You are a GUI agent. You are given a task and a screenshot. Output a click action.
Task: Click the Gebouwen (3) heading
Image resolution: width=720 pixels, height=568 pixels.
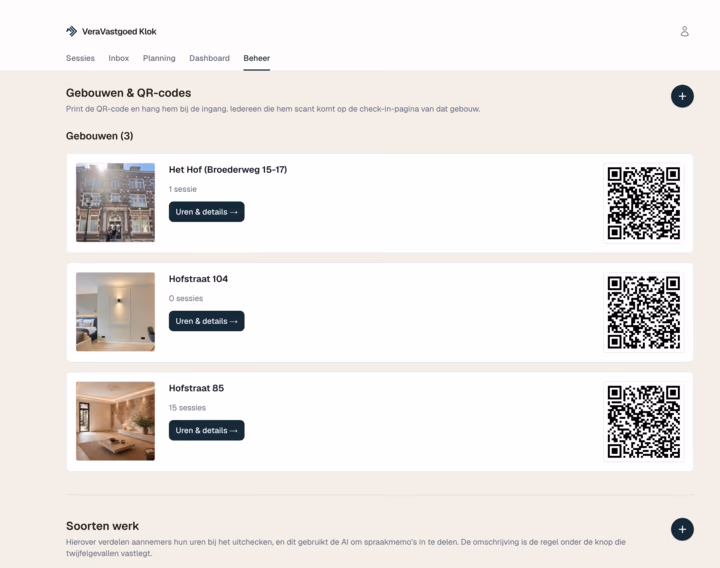coord(100,136)
